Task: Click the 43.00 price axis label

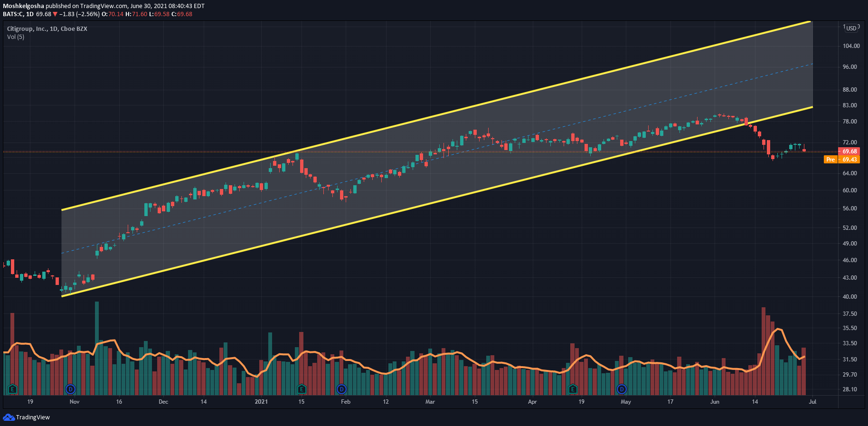Action: tap(849, 278)
